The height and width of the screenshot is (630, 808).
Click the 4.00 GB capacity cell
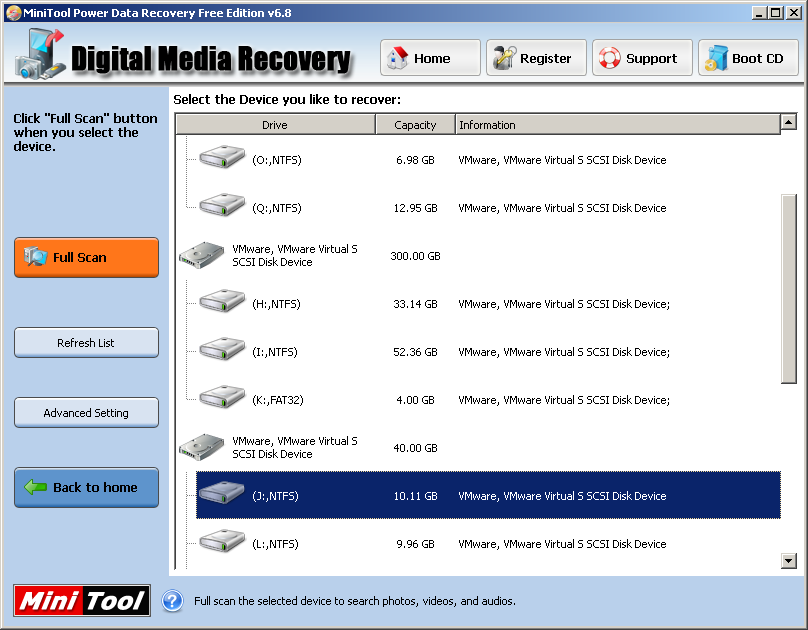[x=415, y=400]
